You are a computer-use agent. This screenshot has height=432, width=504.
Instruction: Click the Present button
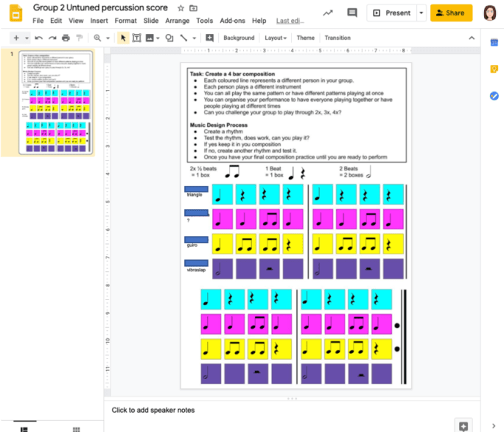coord(392,13)
